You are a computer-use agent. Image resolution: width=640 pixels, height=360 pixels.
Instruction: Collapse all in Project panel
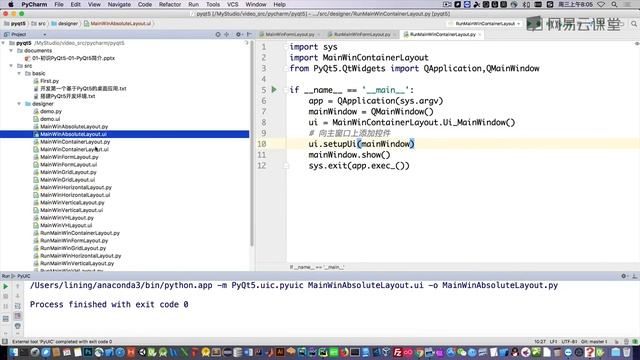point(227,35)
